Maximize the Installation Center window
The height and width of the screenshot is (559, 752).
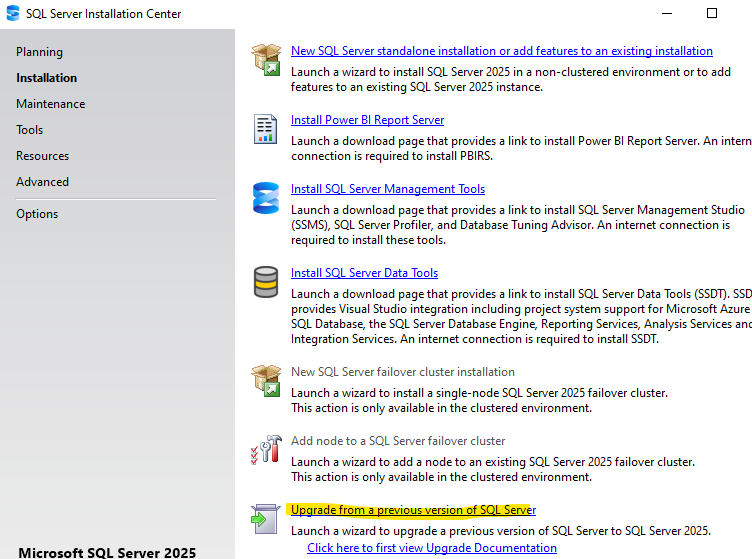point(712,13)
